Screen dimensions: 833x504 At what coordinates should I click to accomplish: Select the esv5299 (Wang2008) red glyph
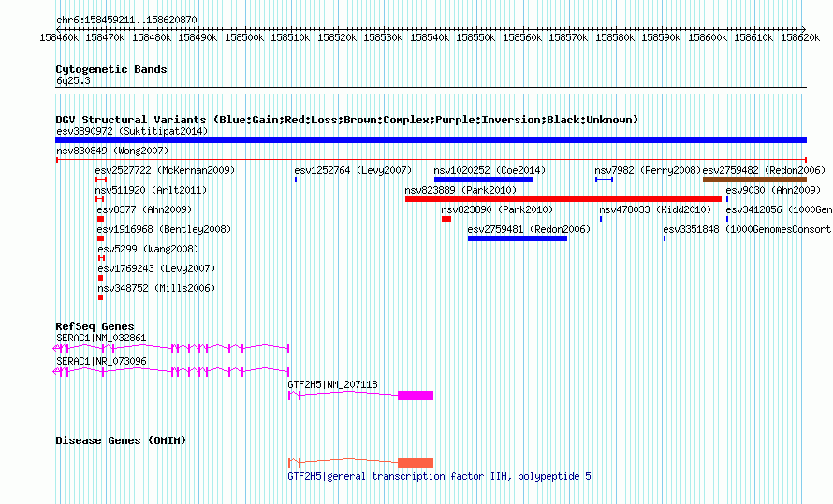point(101,258)
